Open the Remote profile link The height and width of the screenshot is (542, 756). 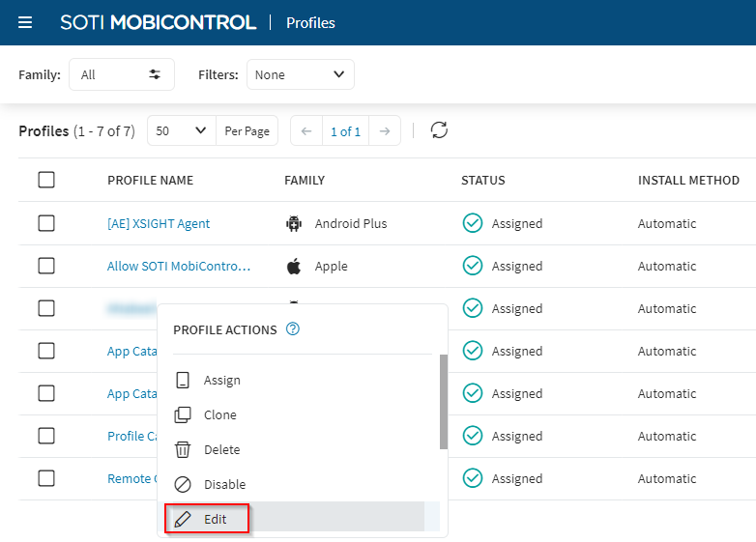(132, 478)
